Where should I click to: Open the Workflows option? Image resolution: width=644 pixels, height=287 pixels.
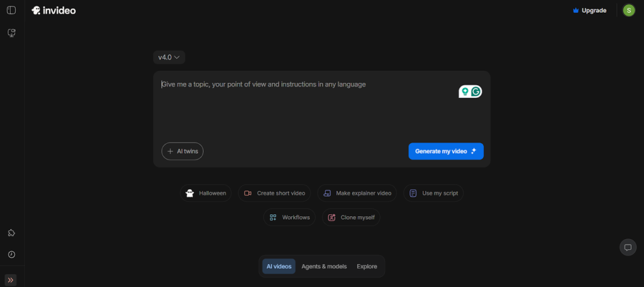[289, 217]
